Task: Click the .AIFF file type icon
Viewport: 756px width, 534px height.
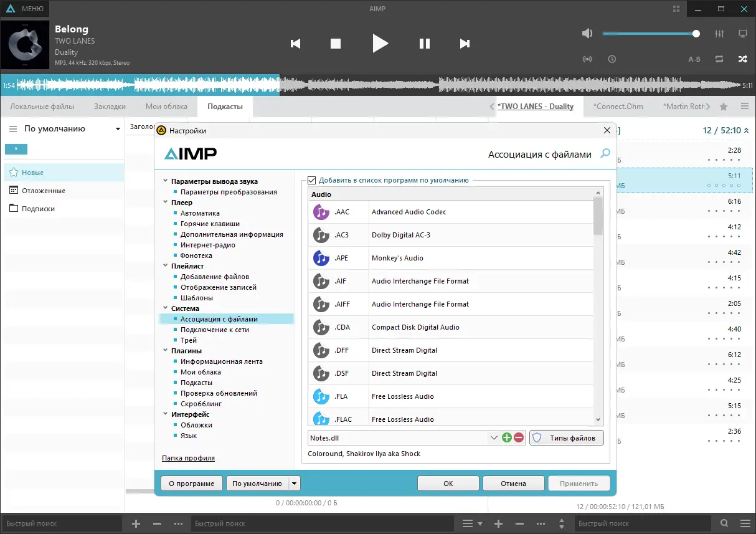Action: tap(321, 304)
